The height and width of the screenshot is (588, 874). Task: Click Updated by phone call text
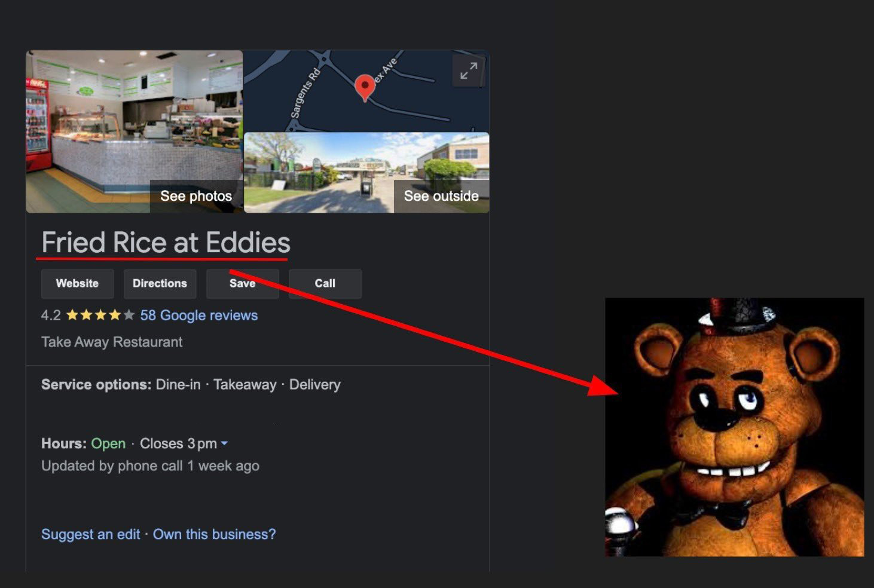tap(150, 466)
